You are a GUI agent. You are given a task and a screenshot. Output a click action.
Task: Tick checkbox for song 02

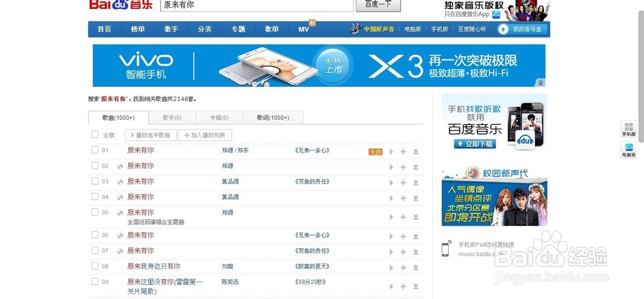pos(95,166)
